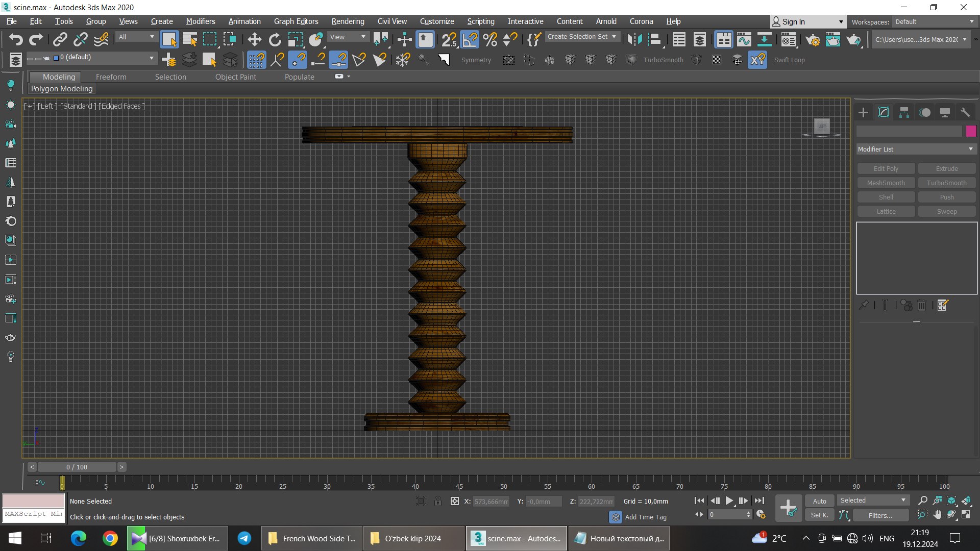
Task: Click the Edit Poly modifier button
Action: pos(886,168)
